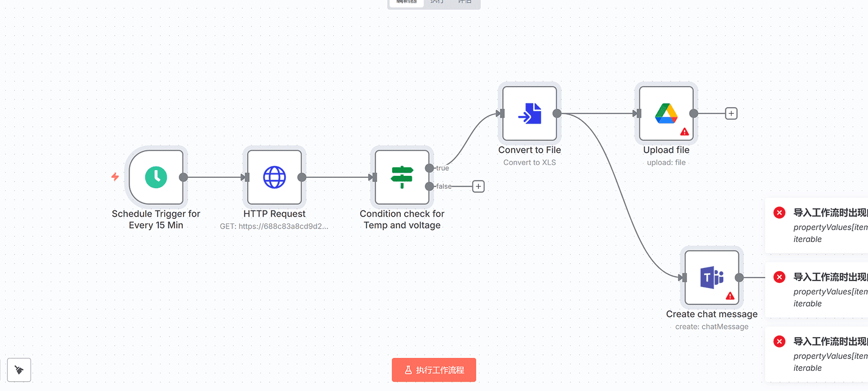Click the true output connector of Condition node
The image size is (868, 391).
(429, 168)
